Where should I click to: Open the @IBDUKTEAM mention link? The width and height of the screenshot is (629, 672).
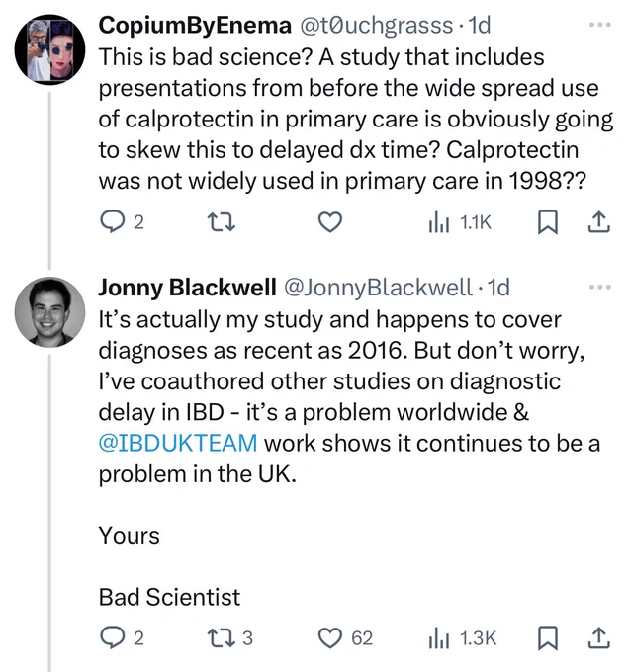pos(178,443)
